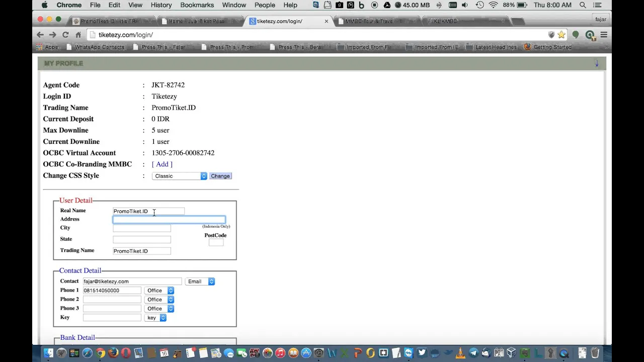Open the File menu
Screen dimensions: 644x362
pyautogui.click(x=95, y=5)
